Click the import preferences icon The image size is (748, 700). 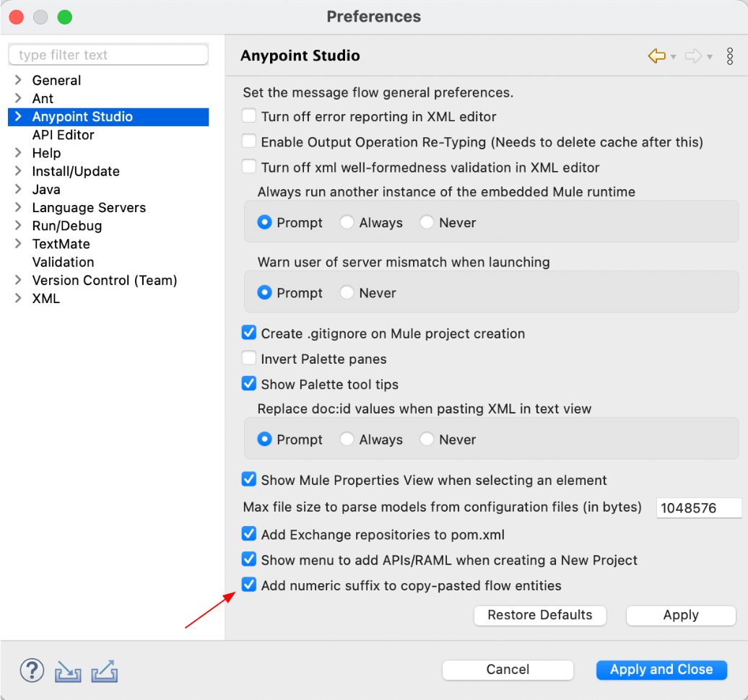tap(68, 670)
